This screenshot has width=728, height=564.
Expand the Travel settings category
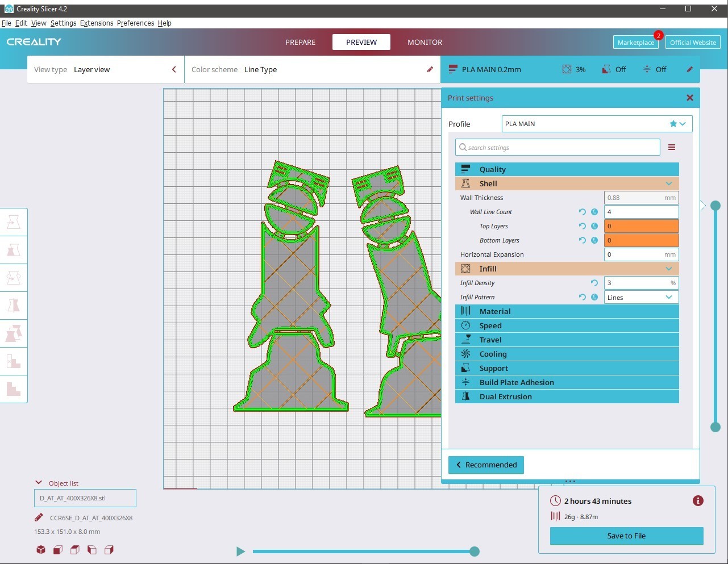pos(567,340)
